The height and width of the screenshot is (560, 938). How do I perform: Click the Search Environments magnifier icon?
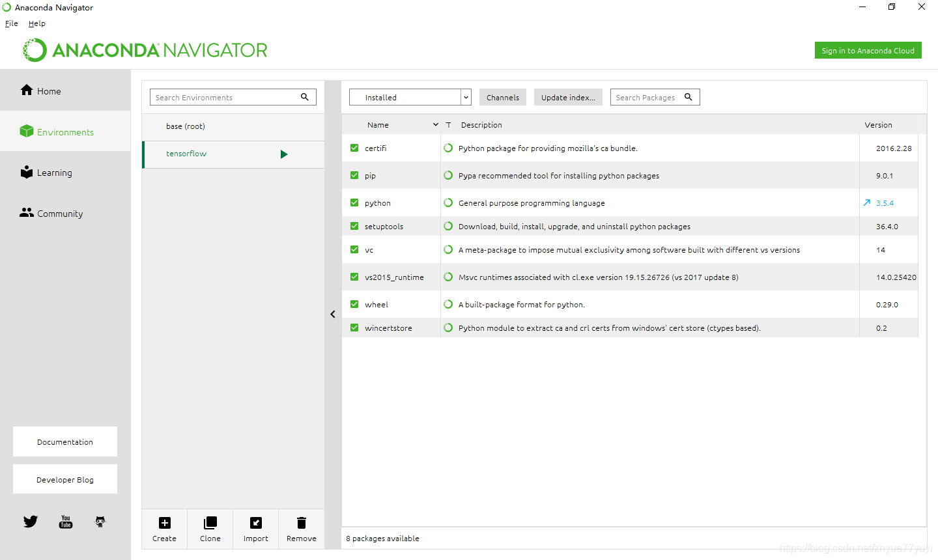pyautogui.click(x=304, y=97)
